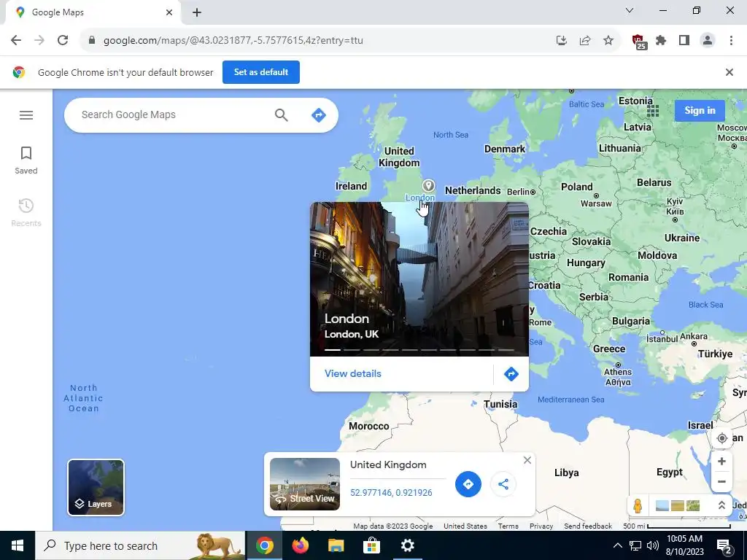
Task: Open File Explorer from the taskbar
Action: pyautogui.click(x=336, y=545)
